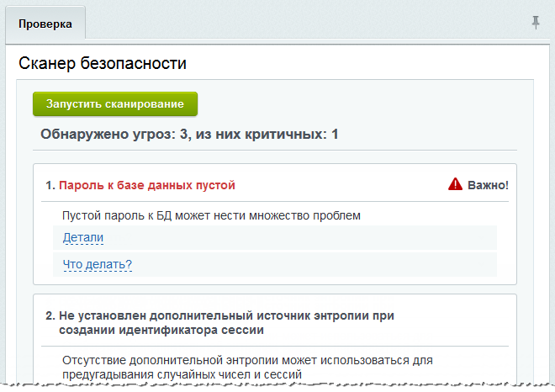
Task: Click the pin icon in the top-right corner
Action: (x=536, y=23)
